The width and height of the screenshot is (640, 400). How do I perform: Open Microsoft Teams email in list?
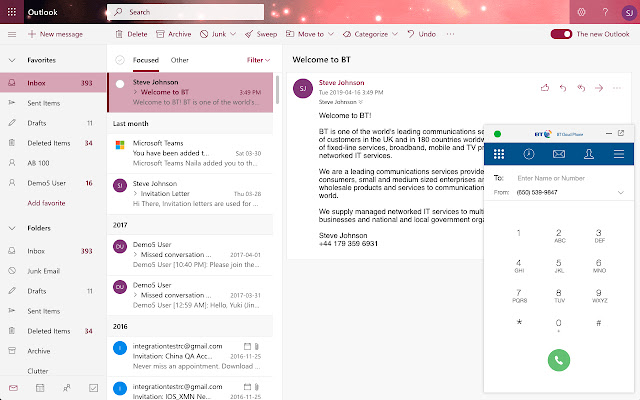pyautogui.click(x=190, y=153)
